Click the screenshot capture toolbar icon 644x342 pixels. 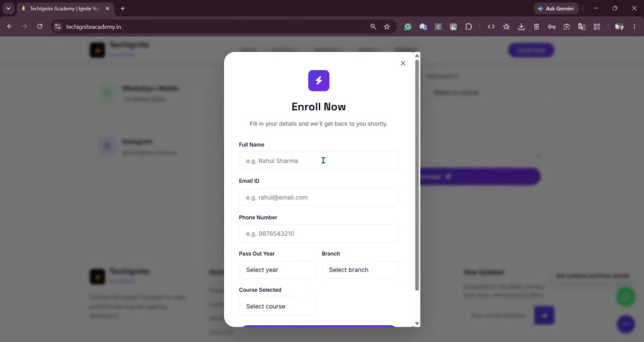(567, 26)
